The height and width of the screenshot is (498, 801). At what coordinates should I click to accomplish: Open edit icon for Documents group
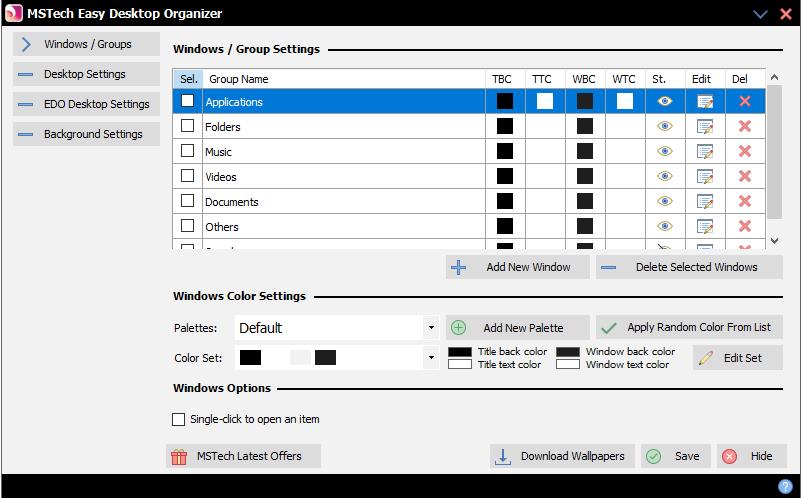click(705, 201)
